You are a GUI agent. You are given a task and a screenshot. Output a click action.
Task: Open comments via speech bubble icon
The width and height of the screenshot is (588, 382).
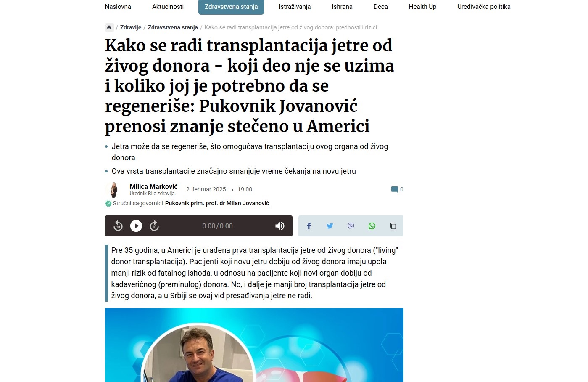point(394,189)
